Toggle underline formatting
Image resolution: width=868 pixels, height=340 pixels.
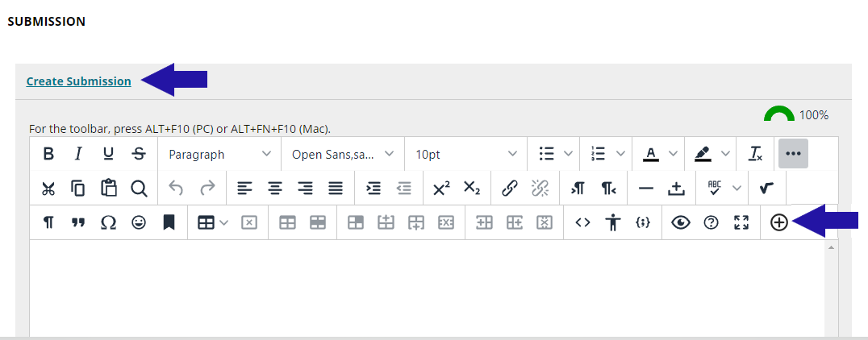[x=108, y=154]
